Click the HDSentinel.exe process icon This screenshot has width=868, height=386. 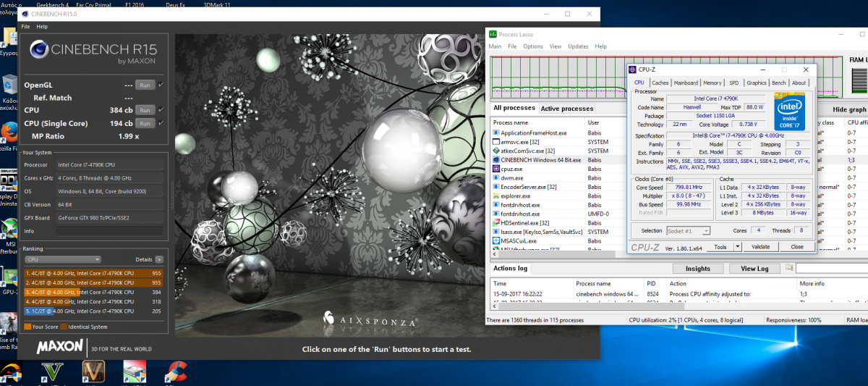pos(495,223)
